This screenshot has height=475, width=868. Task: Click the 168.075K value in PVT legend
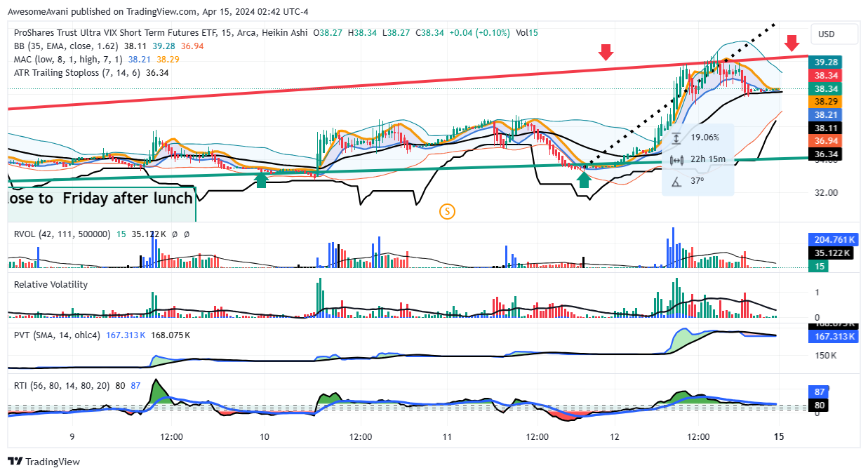(170, 335)
